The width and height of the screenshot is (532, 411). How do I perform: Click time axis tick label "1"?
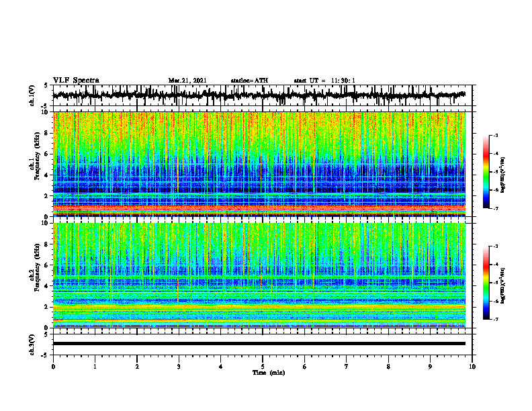[x=95, y=367]
